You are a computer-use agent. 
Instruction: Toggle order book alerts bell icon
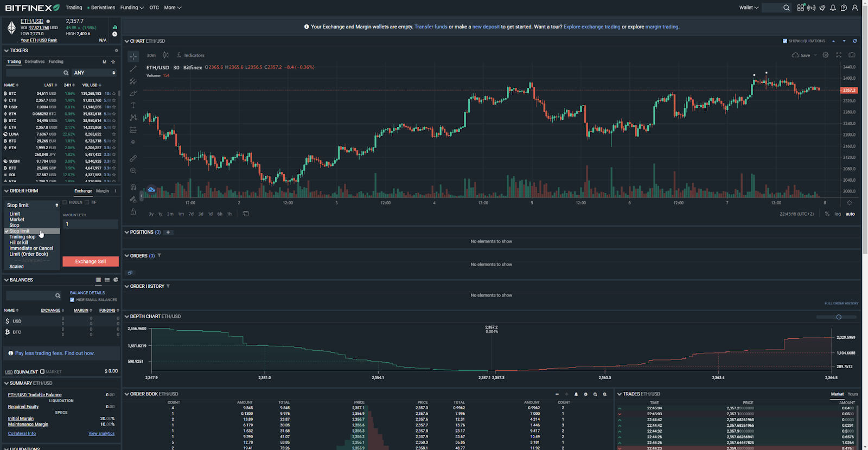[576, 394]
